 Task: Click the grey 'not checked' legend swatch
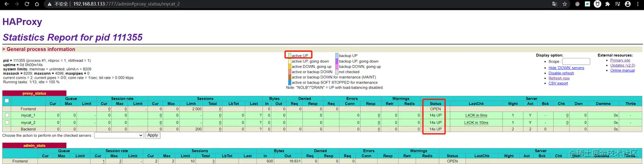coord(336,72)
